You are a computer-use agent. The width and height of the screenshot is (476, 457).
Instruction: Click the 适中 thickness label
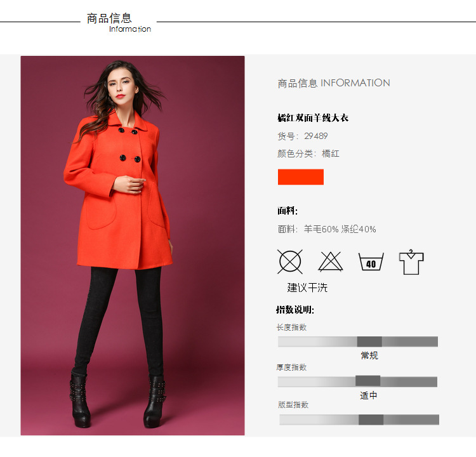(369, 395)
